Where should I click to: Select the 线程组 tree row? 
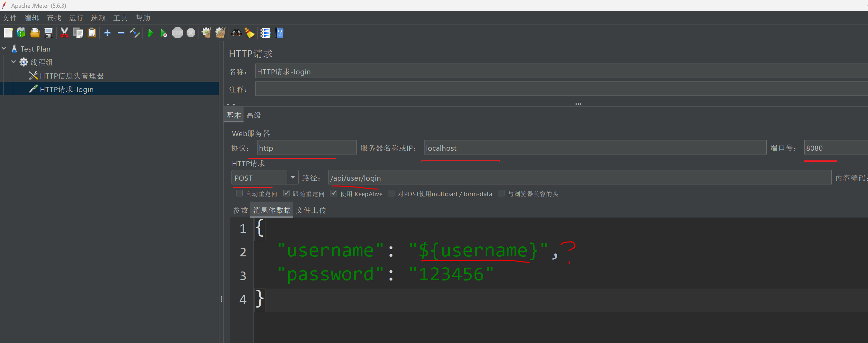coord(42,62)
